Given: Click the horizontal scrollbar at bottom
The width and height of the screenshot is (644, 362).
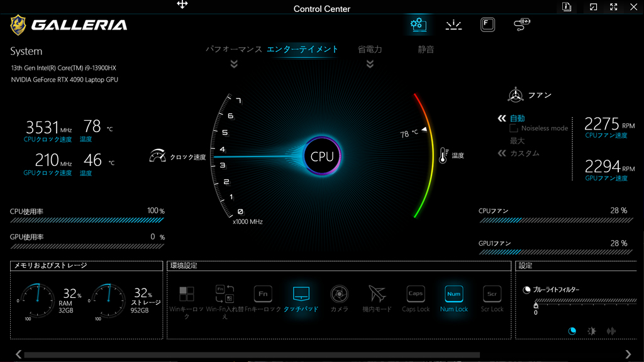Looking at the screenshot, I should click(252, 354).
